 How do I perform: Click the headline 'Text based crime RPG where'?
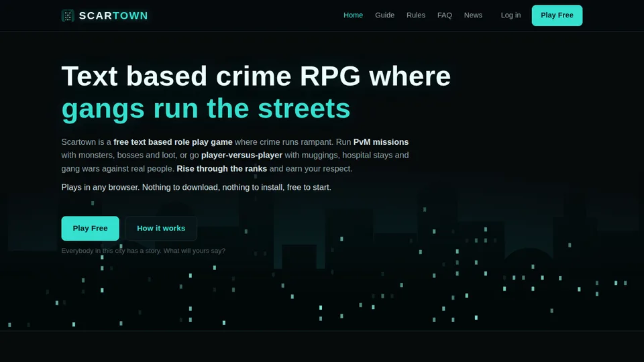(256, 76)
